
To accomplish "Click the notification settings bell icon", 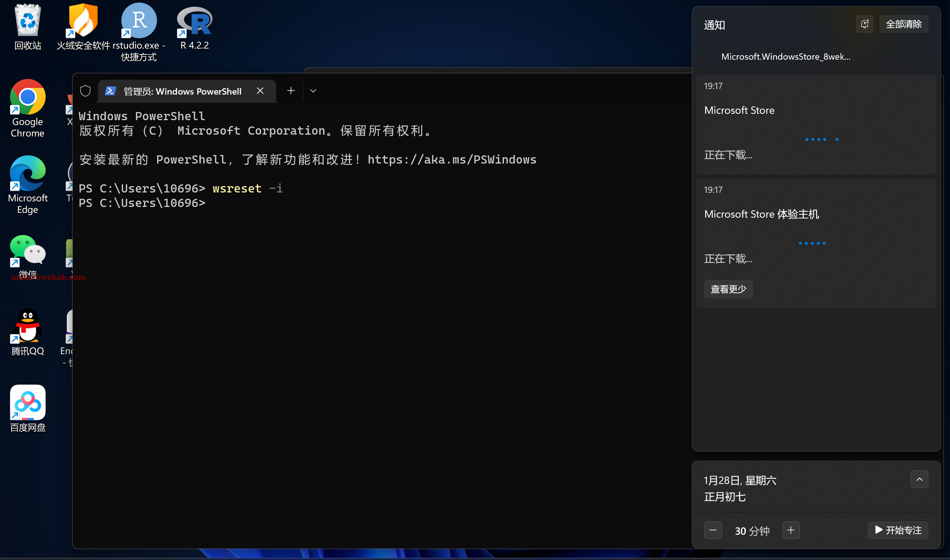I will tap(864, 24).
